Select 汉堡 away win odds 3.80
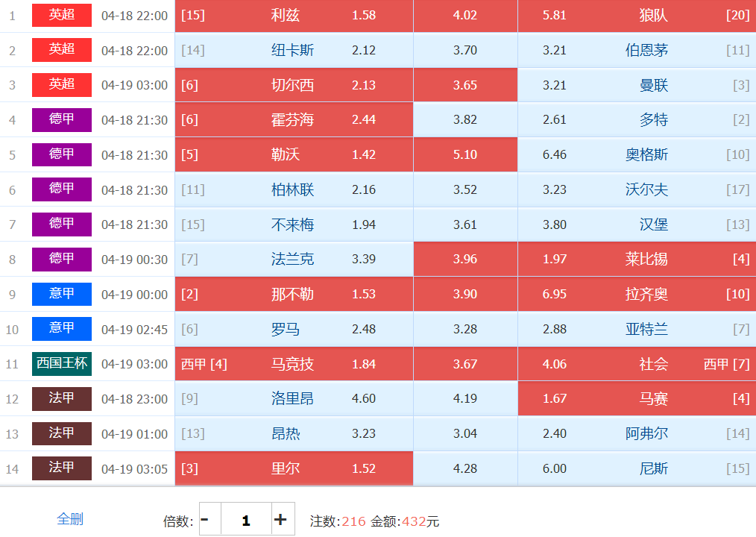Screen dimensions: 756x537 [x=637, y=224]
